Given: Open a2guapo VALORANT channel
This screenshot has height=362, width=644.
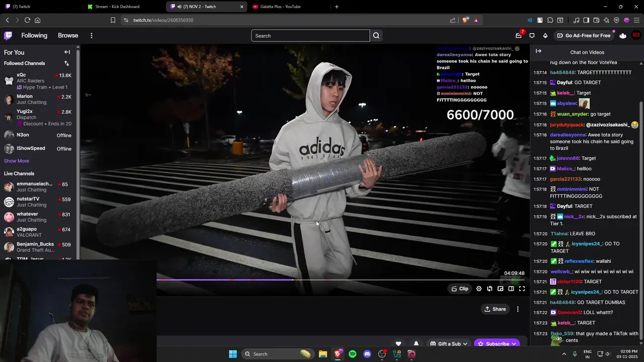Looking at the screenshot, I should pos(38,232).
